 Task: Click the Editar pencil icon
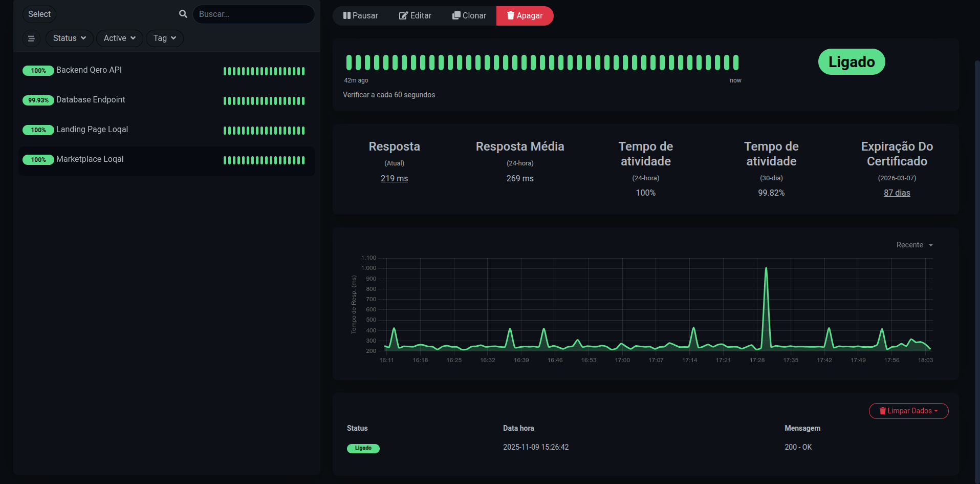click(x=402, y=15)
